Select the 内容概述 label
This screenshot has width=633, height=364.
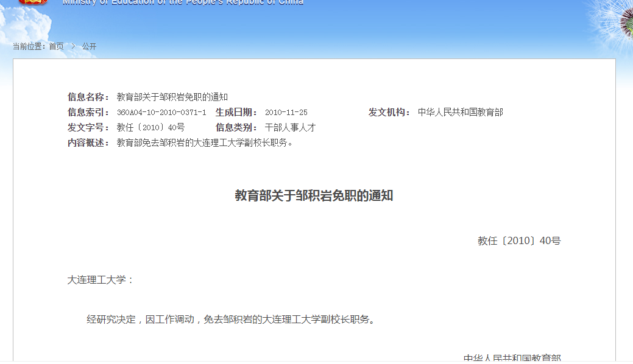point(88,143)
